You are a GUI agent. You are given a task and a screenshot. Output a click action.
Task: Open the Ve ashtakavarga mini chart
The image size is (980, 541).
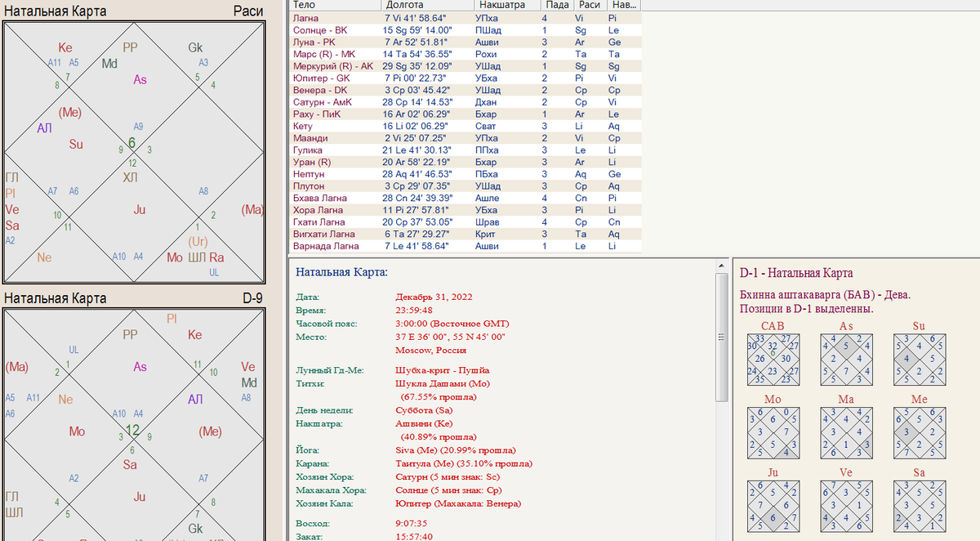coord(846,506)
